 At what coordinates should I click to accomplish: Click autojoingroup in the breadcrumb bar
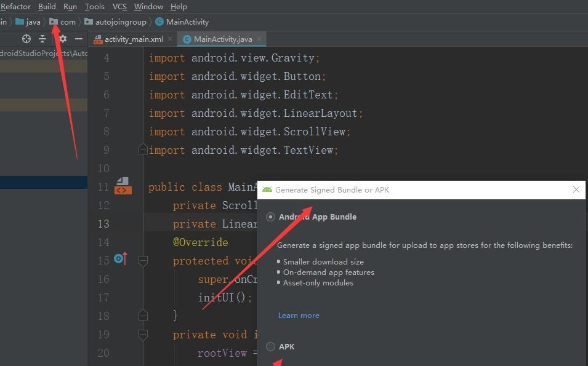[x=120, y=22]
